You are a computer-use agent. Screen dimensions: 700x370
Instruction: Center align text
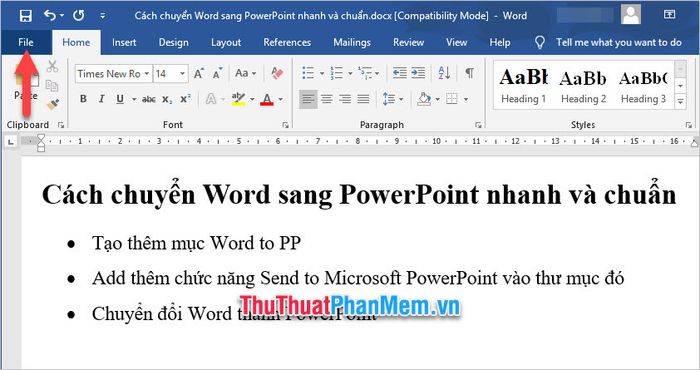click(x=327, y=99)
